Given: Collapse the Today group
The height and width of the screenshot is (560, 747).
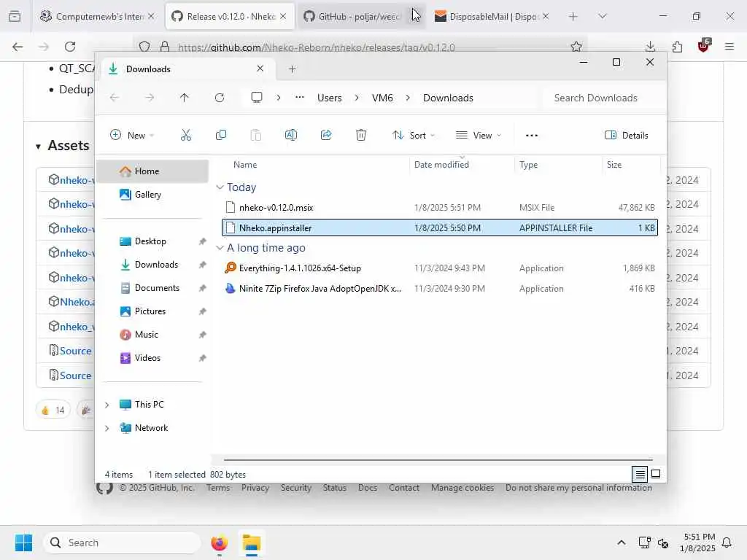Looking at the screenshot, I should click(x=220, y=187).
